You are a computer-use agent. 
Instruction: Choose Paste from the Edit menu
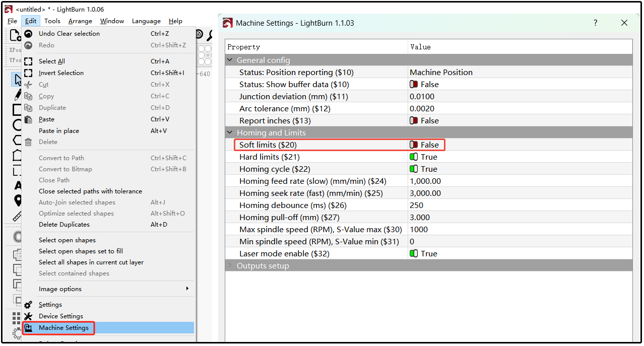108,119
